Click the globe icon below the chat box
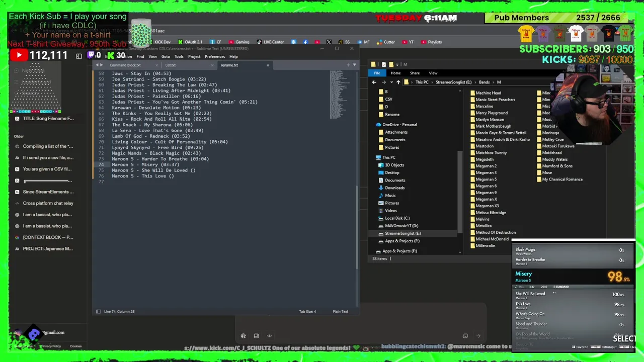Screen dimensions: 644x362 [243, 336]
